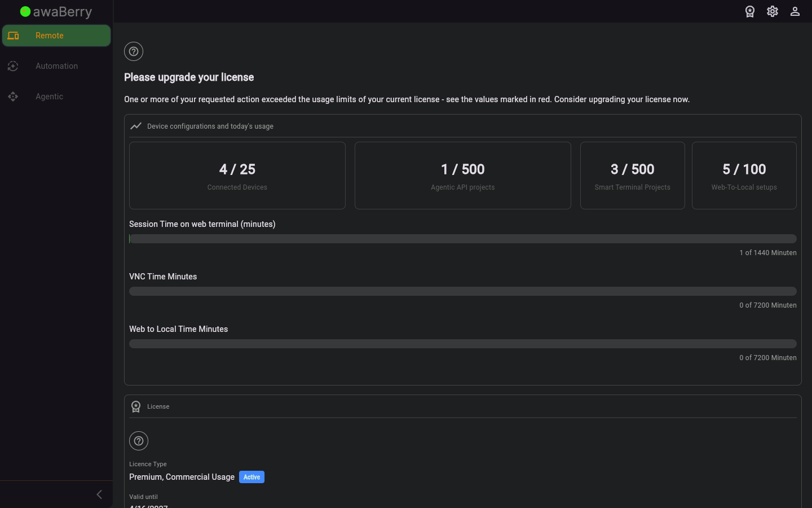Click the awaBerry brand name text
This screenshot has height=508, width=812.
[63, 12]
